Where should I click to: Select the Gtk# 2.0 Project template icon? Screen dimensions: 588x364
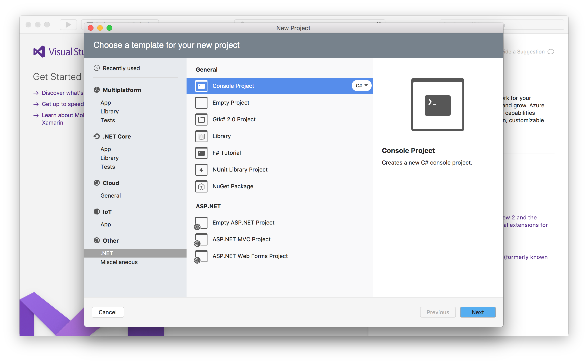click(x=202, y=119)
